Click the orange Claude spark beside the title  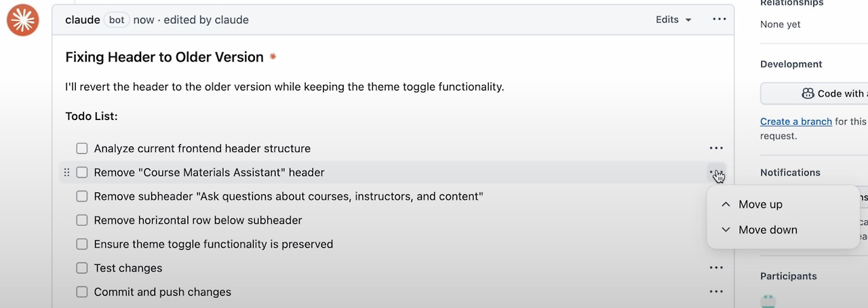coord(273,57)
